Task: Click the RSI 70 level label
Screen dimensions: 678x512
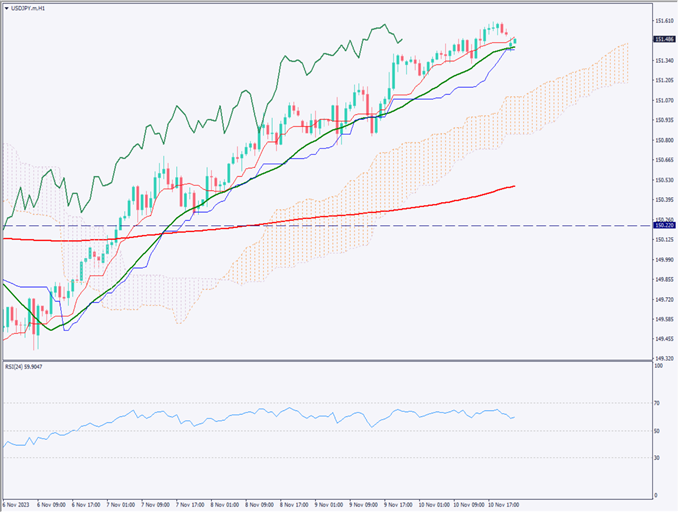Action: click(x=657, y=404)
